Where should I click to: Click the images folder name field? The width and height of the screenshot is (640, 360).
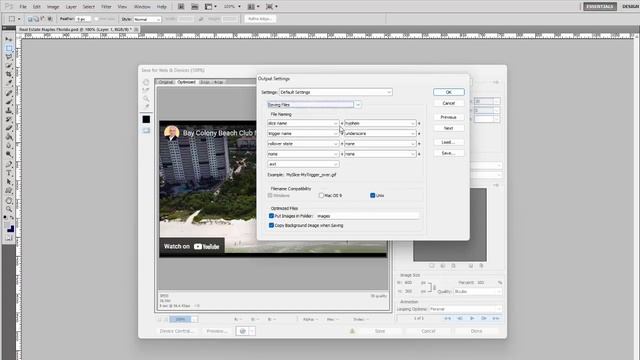[x=367, y=216]
